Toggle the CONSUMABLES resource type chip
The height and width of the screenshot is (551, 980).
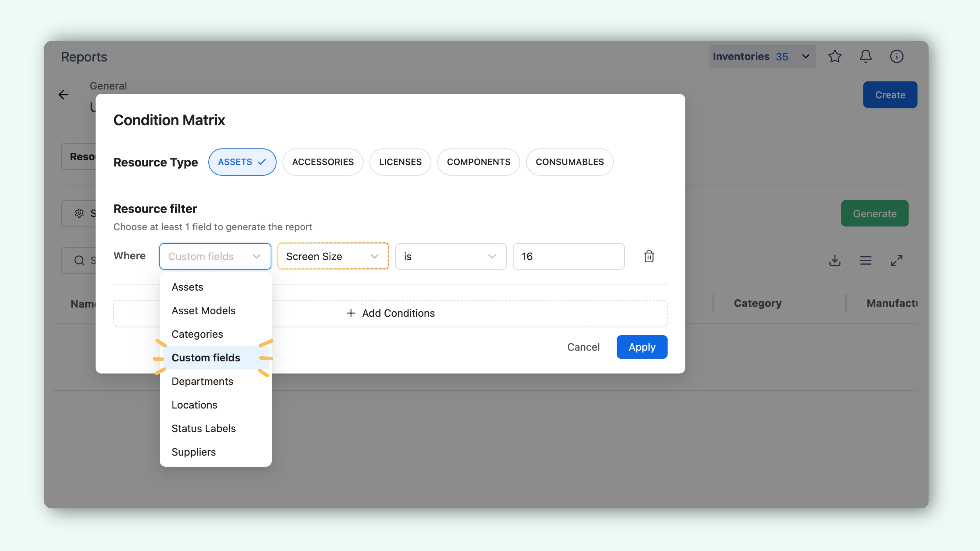click(570, 162)
